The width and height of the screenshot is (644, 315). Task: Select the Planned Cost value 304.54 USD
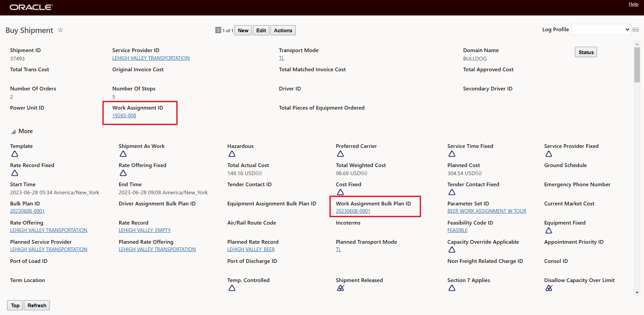[461, 173]
